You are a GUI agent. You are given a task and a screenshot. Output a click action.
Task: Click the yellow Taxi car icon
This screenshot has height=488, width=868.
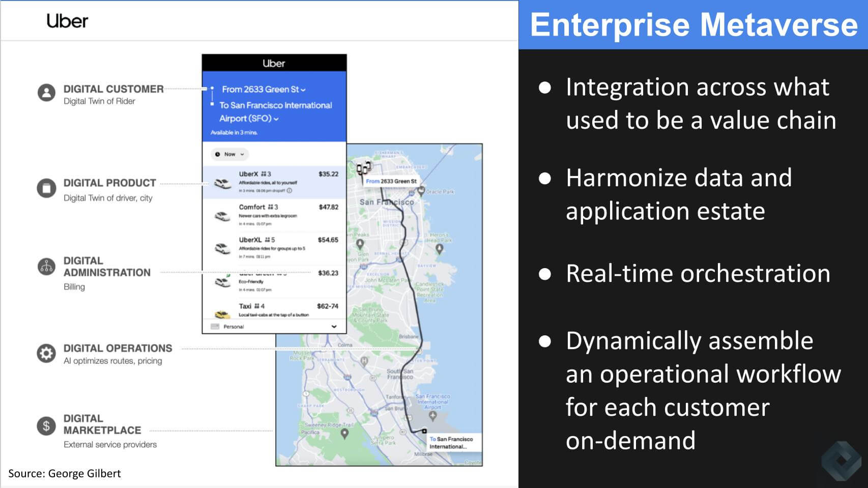222,314
